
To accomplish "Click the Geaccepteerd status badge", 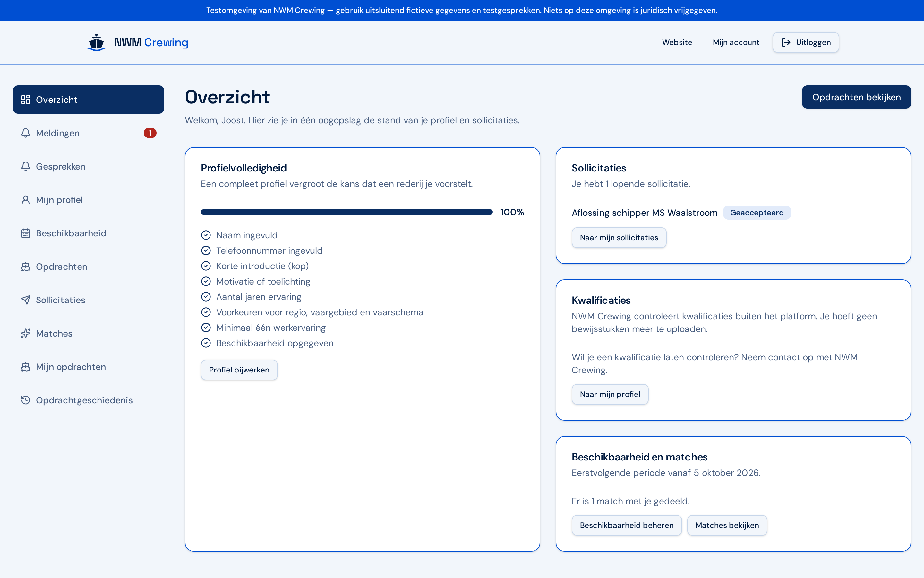I will click(x=757, y=213).
